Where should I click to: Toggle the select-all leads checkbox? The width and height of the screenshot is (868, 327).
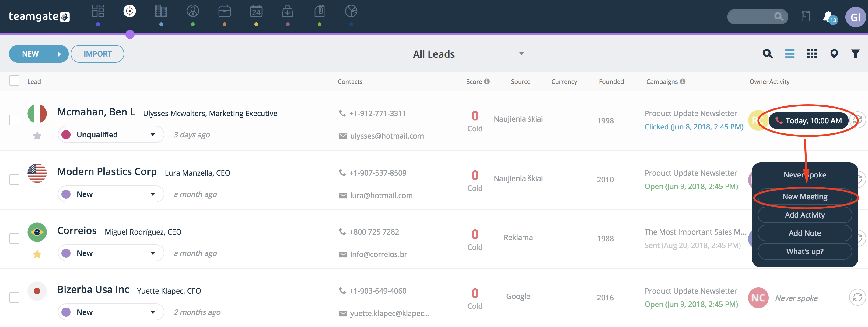tap(14, 81)
